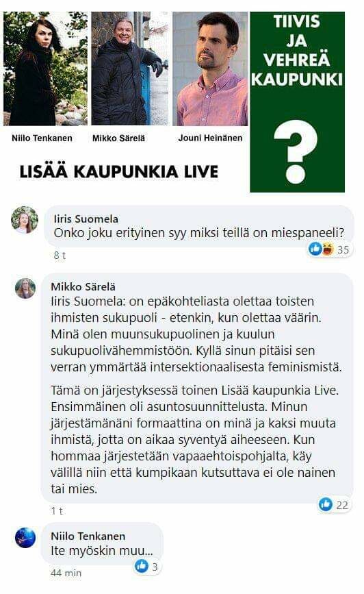Open Mikko Särelä commenter name link

click(x=83, y=287)
